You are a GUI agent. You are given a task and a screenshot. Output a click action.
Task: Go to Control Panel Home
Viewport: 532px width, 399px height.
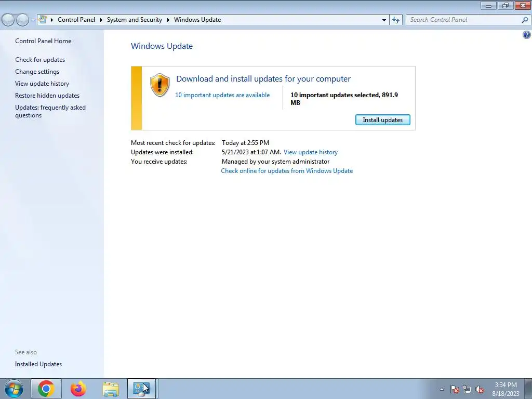(43, 41)
